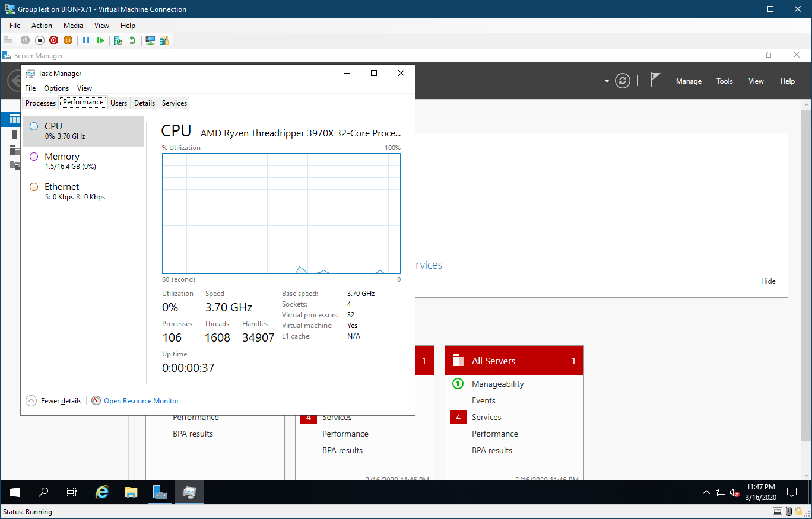Create a checkpoint using the toolbar icon

coord(118,40)
